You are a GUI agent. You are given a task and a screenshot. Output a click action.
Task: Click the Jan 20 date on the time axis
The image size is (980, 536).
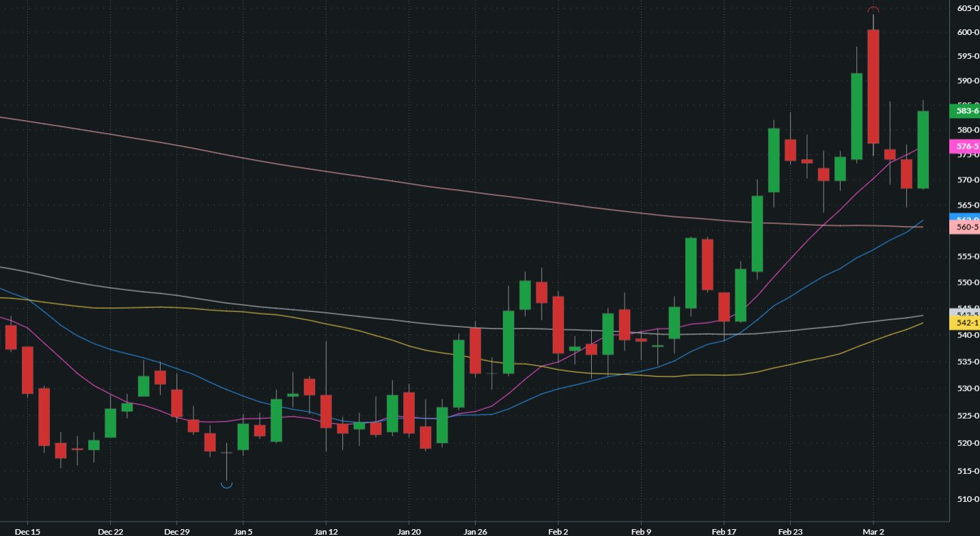pos(409,531)
